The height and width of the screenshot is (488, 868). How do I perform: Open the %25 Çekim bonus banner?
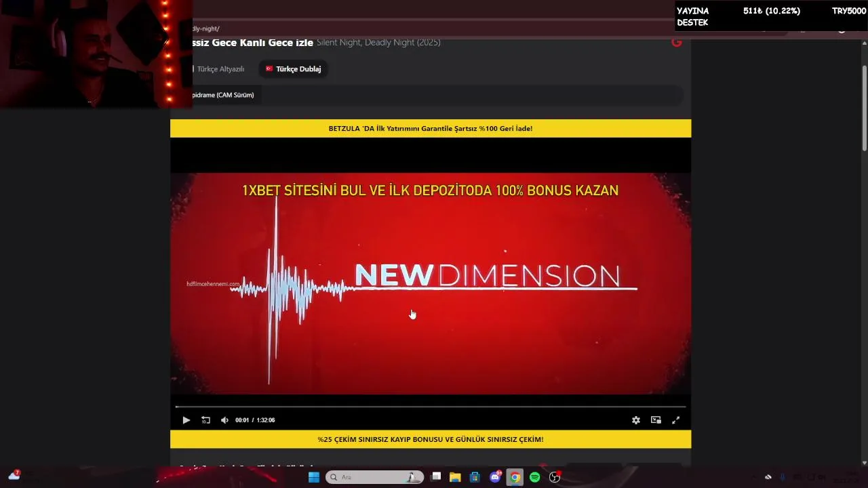431,439
